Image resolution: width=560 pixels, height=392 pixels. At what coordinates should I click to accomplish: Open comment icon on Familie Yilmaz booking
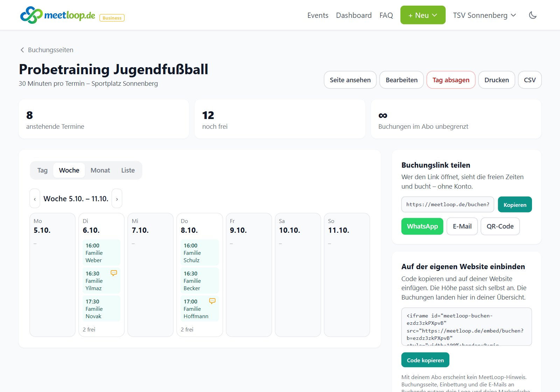(x=114, y=273)
